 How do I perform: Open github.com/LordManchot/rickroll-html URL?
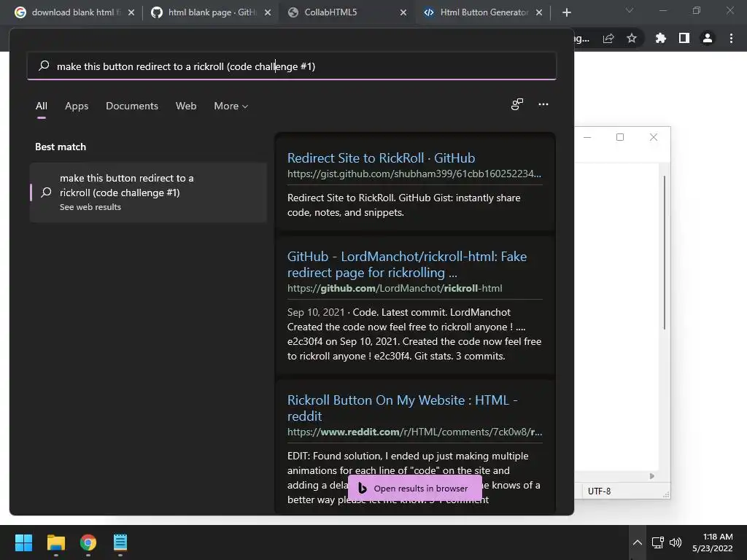[395, 288]
